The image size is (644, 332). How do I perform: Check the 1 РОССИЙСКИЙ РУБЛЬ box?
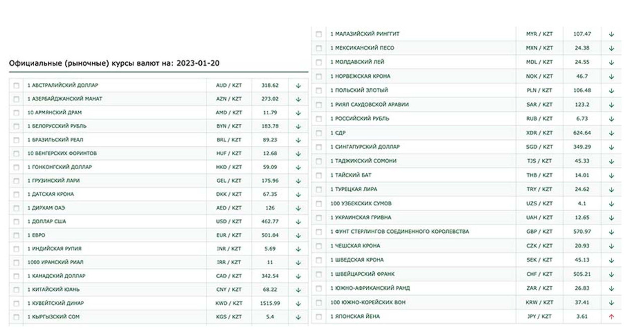coord(318,119)
